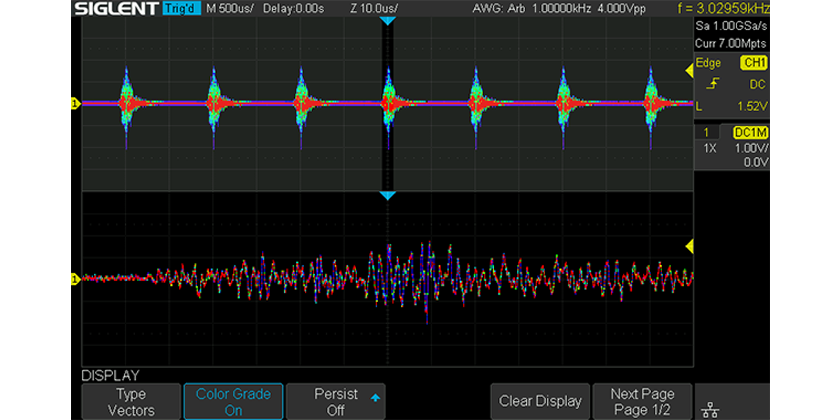Screen dimensions: 840x420
Task: Click the yellow trigger level arrow in zoom window
Action: point(688,247)
